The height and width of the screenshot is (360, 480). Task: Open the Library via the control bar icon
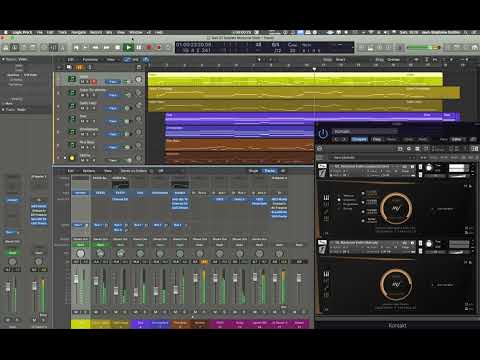click(x=6, y=47)
